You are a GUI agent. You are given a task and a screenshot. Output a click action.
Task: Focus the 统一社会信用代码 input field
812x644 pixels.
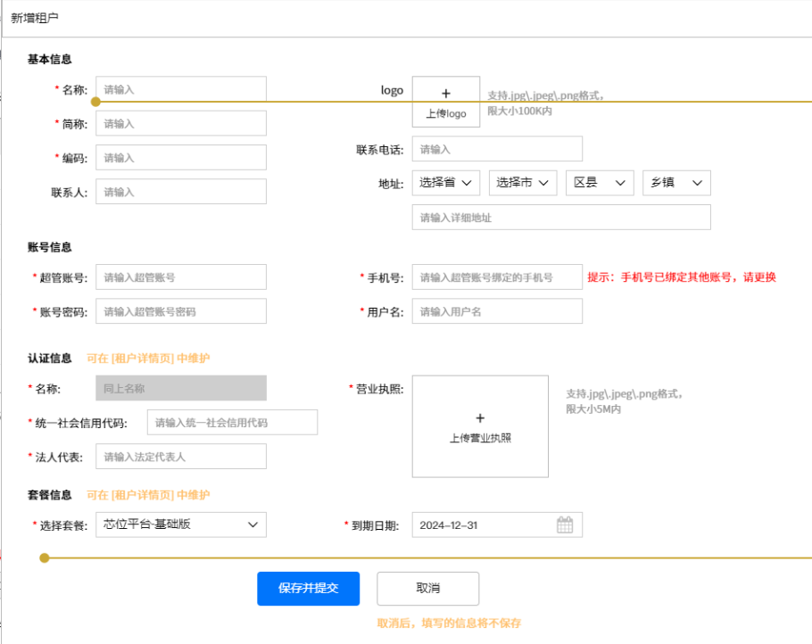pyautogui.click(x=232, y=422)
